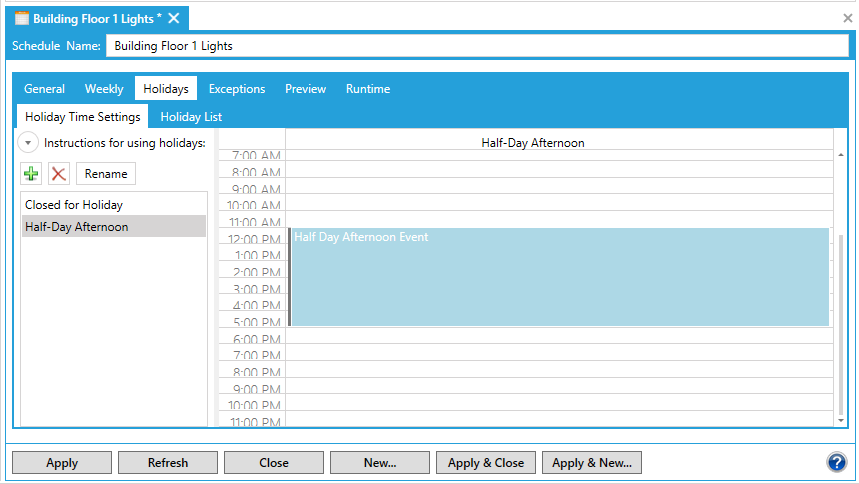The height and width of the screenshot is (484, 859).
Task: Switch to the Weekly tab
Action: (x=104, y=89)
